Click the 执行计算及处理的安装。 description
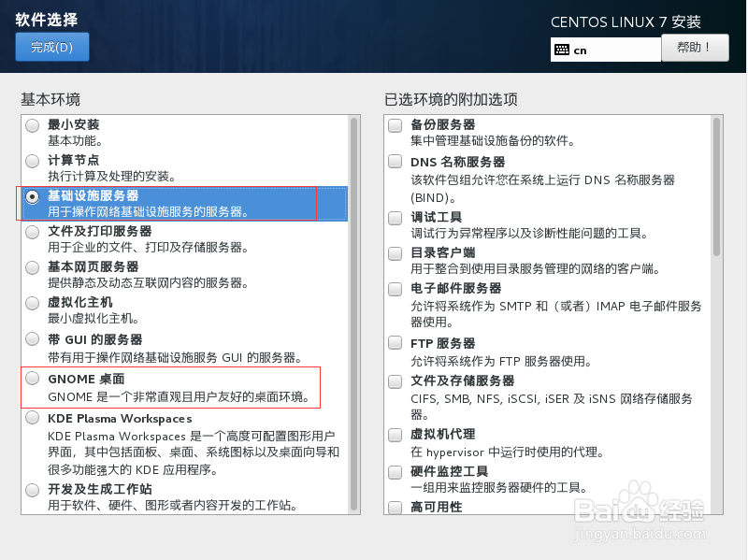This screenshot has height=560, width=748. pos(112,177)
